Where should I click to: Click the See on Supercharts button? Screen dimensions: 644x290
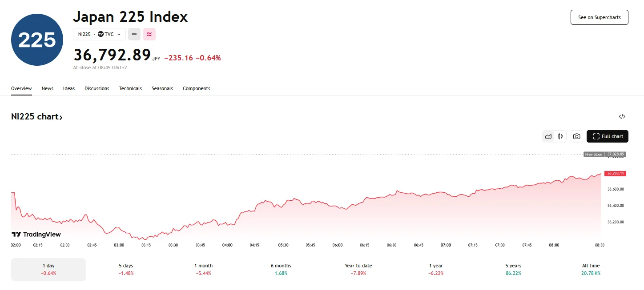coord(599,17)
